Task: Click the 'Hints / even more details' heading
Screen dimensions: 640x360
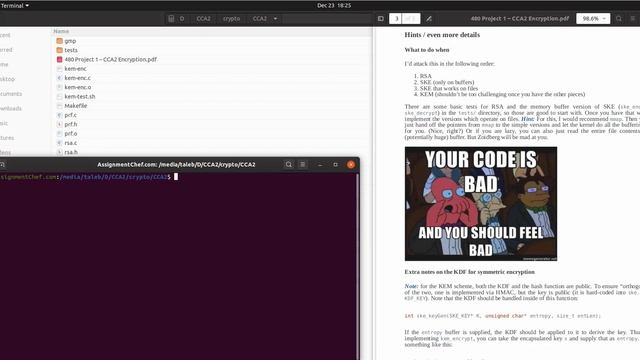Action: tap(442, 35)
